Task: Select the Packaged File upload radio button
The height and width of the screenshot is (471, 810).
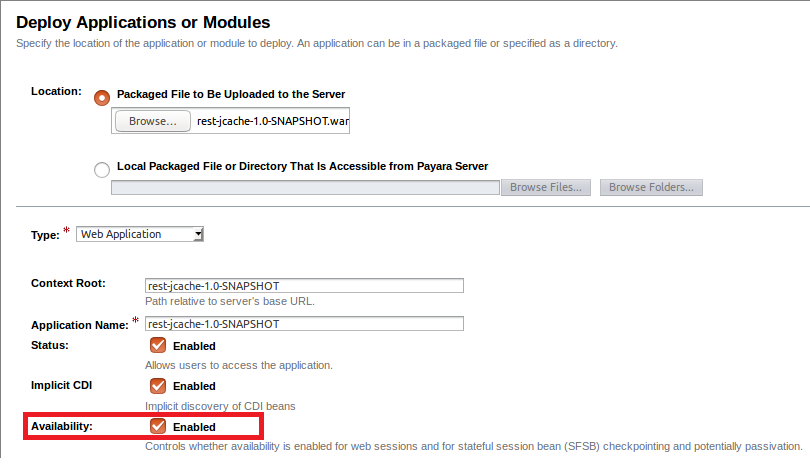Action: point(102,98)
